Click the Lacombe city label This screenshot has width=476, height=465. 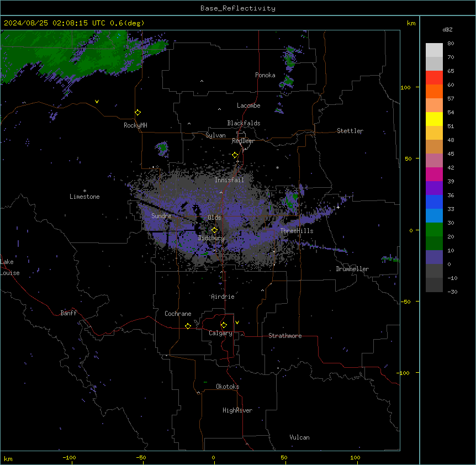(248, 105)
